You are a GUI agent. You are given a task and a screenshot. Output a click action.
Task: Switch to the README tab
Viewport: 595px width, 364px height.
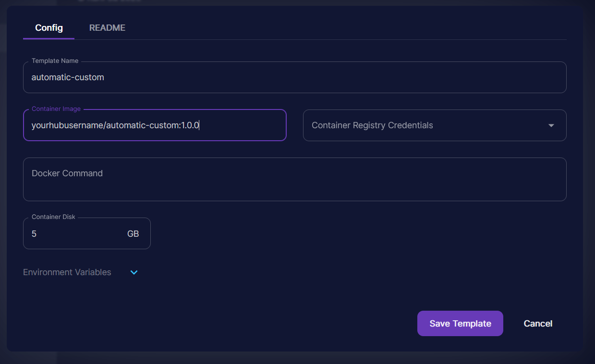click(107, 28)
